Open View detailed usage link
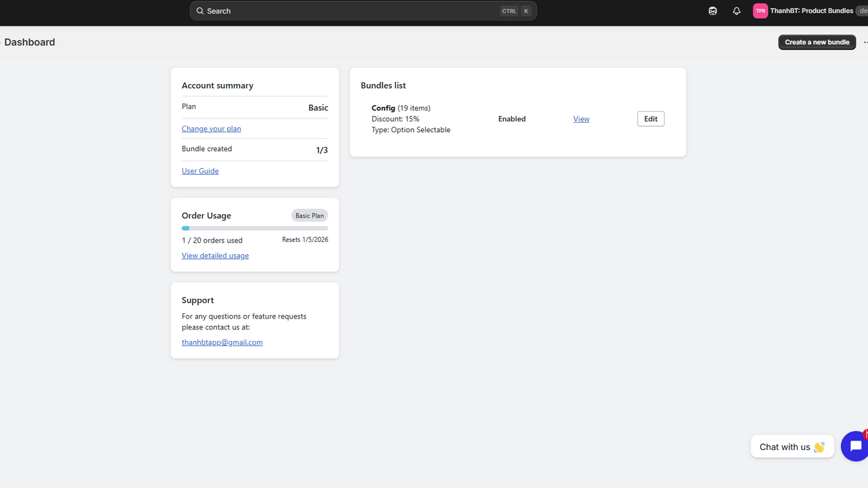Screen dimensions: 868x488 point(215,256)
